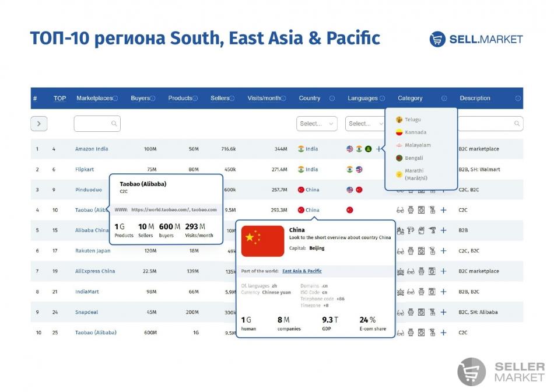Choose Malayalam in the languages popup
Image resolution: width=554 pixels, height=392 pixels.
click(x=413, y=145)
